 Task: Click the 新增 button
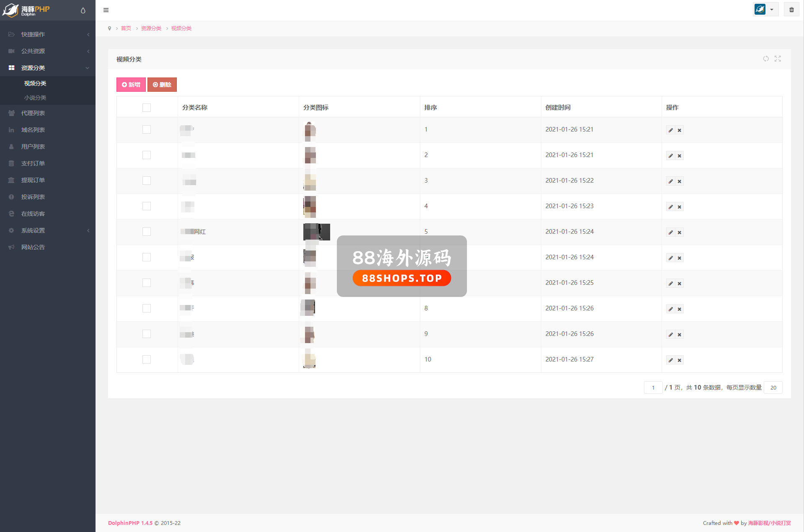131,85
